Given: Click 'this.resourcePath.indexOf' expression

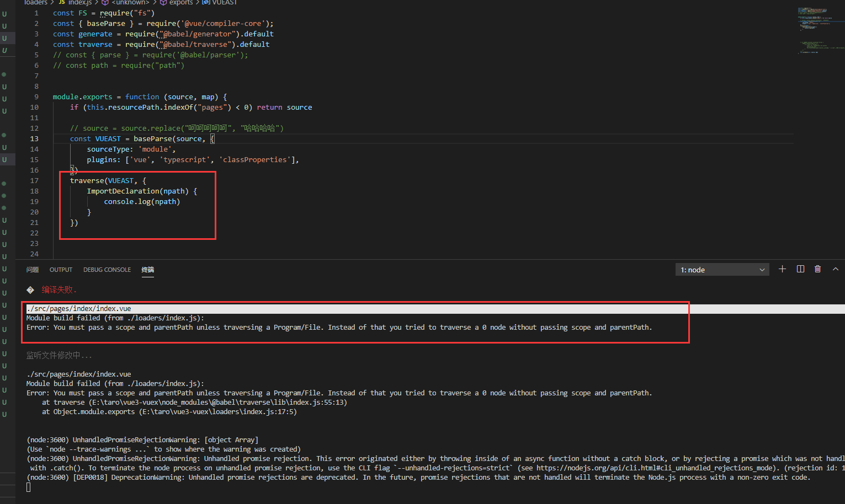Looking at the screenshot, I should 140,108.
